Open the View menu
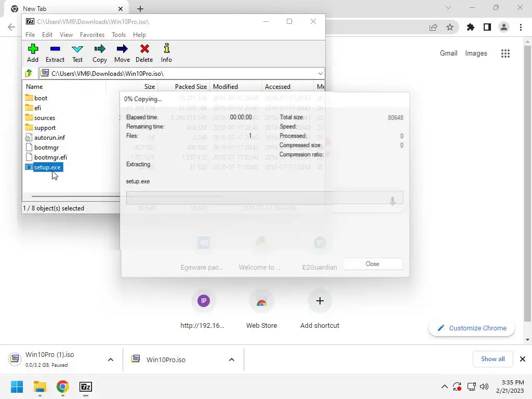Screen dimensions: 532x399 (x=66, y=35)
